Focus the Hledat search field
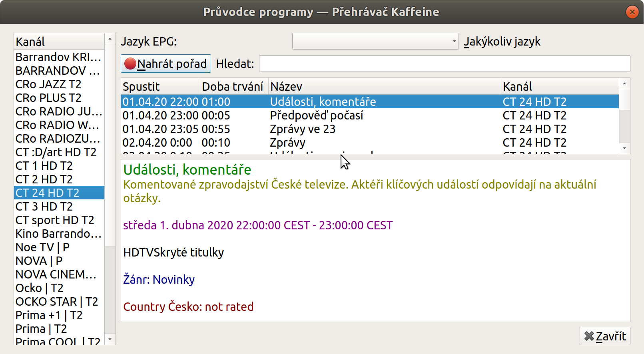The width and height of the screenshot is (644, 354). coord(445,64)
